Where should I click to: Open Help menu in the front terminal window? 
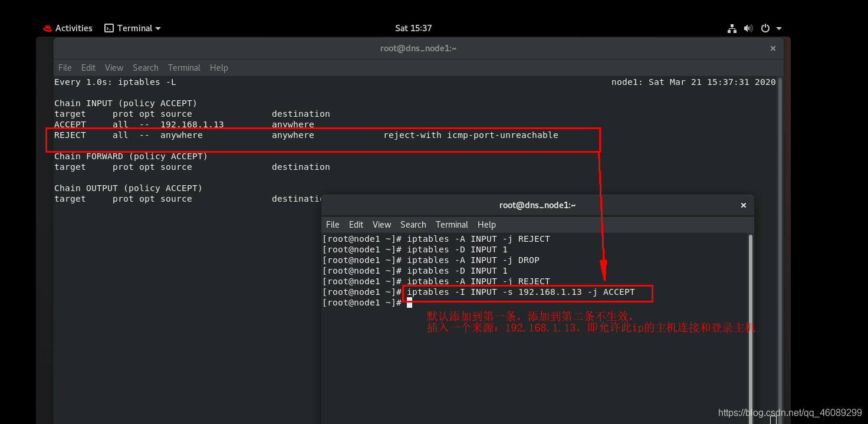486,225
